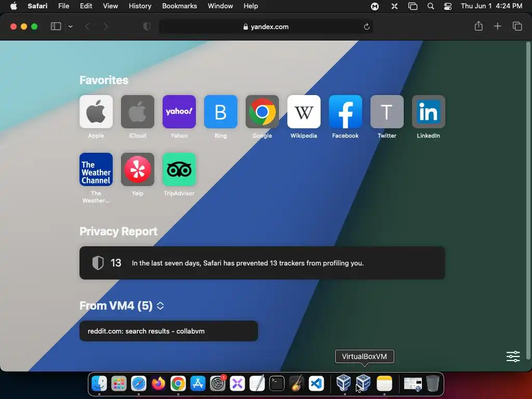Viewport: 532px width, 399px height.
Task: Open The Weather Channel favorite tile
Action: point(96,169)
